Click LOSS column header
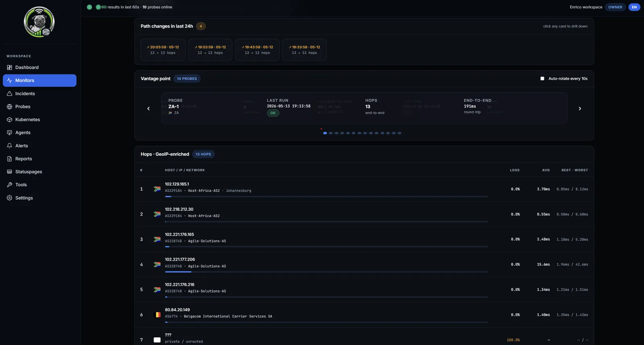Screen dimensions: 644x345 515,170
